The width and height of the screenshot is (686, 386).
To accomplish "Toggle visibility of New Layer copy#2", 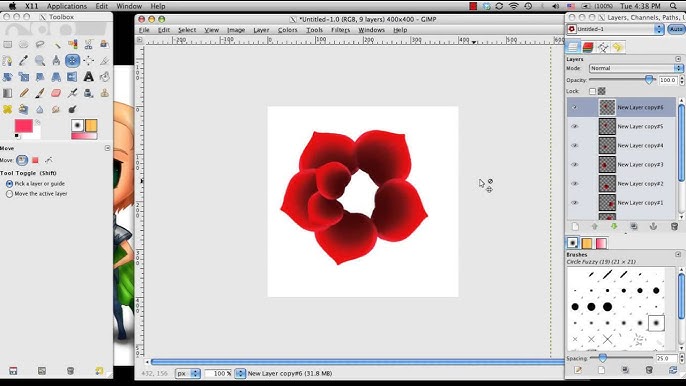I will pos(575,184).
